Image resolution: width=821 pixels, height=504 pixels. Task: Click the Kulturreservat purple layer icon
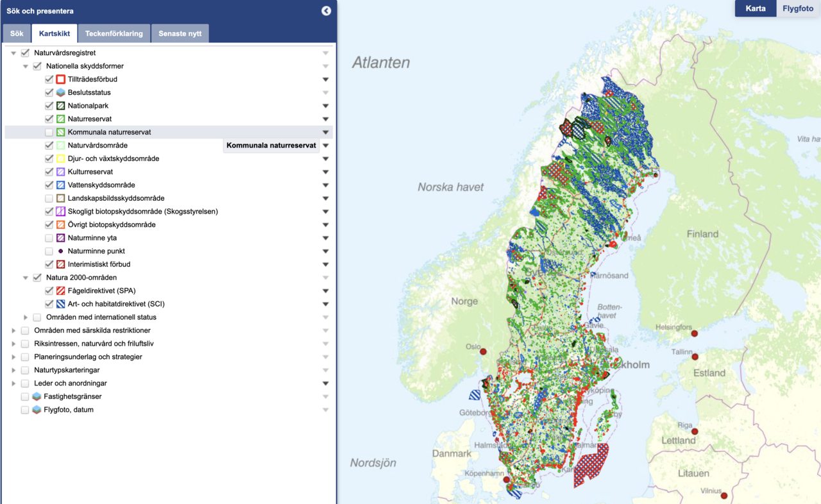60,172
